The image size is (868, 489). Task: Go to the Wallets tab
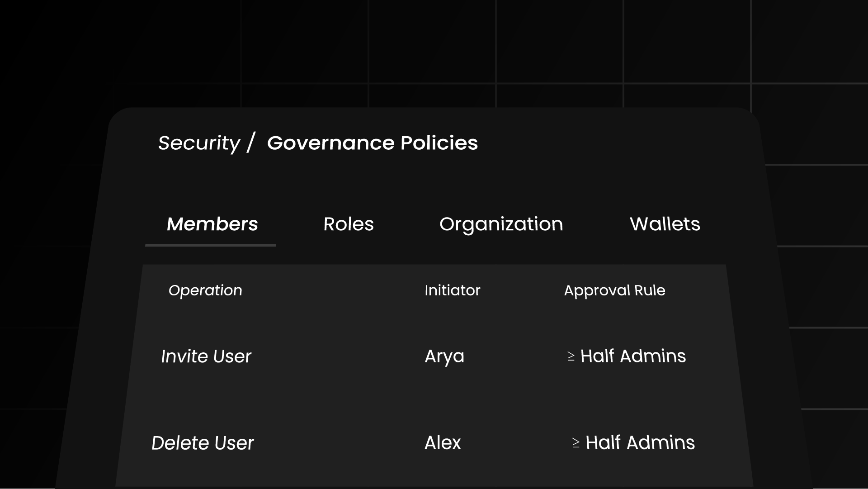coord(665,224)
